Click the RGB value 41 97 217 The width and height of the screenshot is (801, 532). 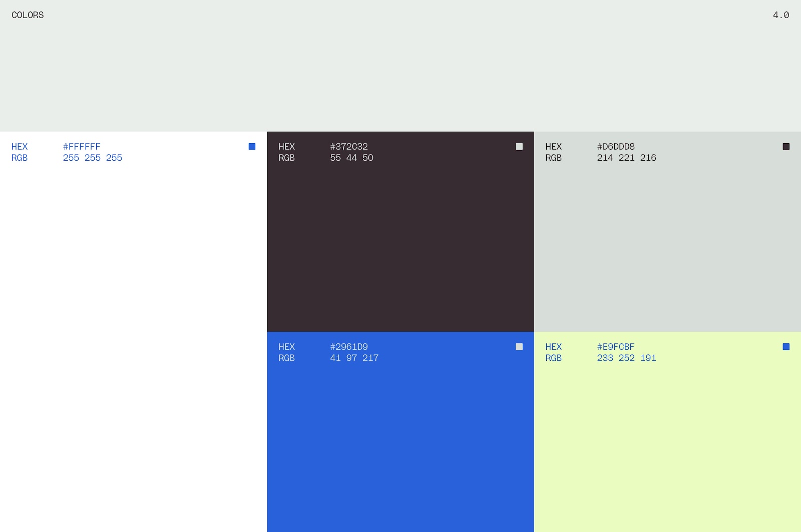click(x=354, y=358)
